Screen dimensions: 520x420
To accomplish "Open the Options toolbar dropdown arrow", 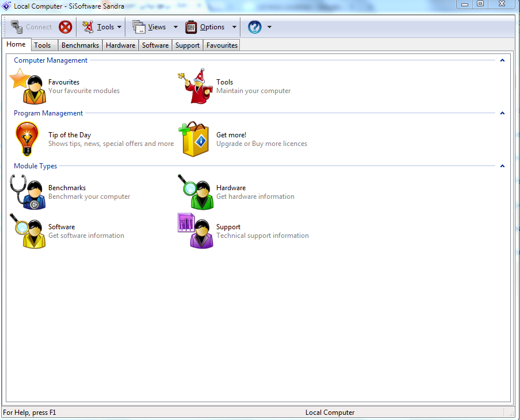I will tap(234, 27).
